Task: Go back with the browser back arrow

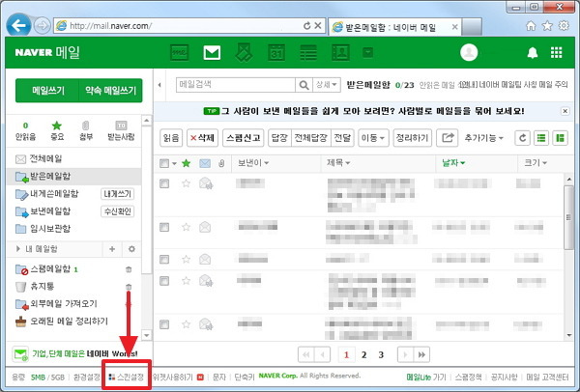Action: pos(18,25)
